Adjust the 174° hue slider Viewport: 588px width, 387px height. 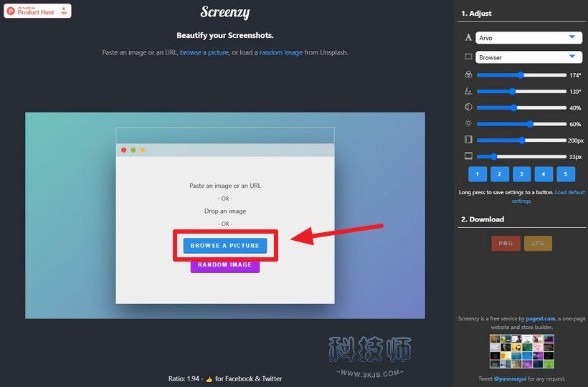coord(521,75)
